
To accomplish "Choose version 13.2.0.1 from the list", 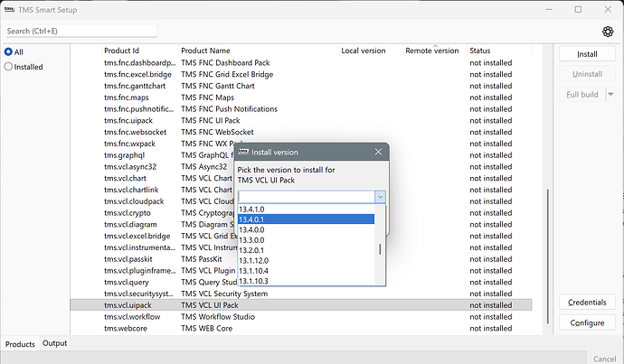I will coord(306,250).
